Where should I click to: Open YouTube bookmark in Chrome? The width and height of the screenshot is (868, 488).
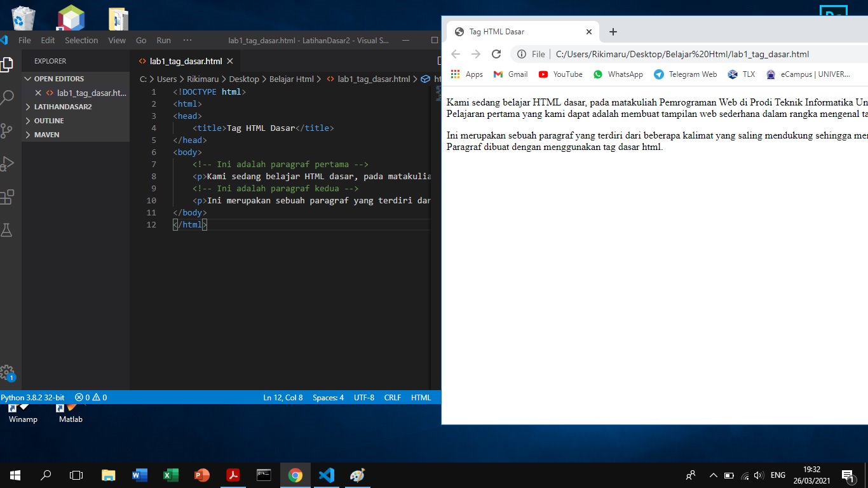coord(560,74)
